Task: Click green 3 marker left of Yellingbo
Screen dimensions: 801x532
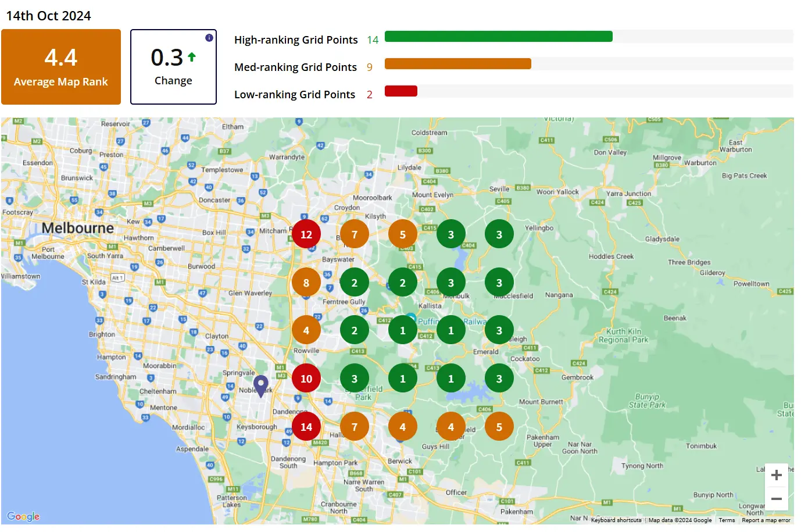Action: click(499, 234)
